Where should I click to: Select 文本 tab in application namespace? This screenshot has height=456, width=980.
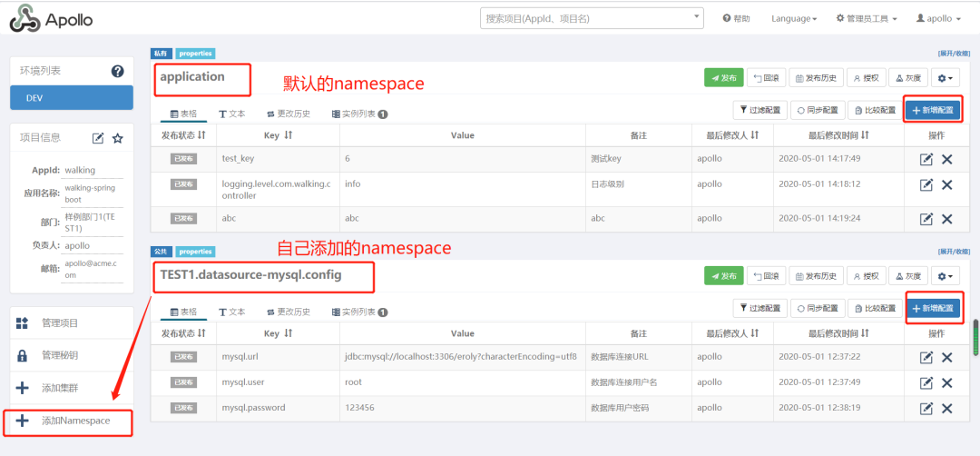(x=232, y=114)
